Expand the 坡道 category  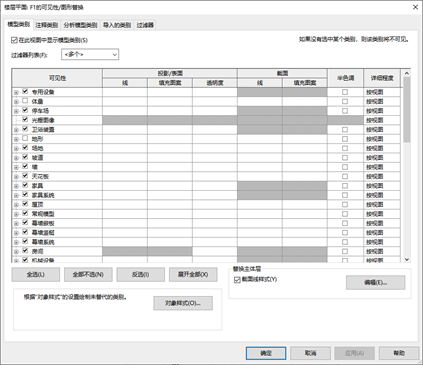click(16, 158)
